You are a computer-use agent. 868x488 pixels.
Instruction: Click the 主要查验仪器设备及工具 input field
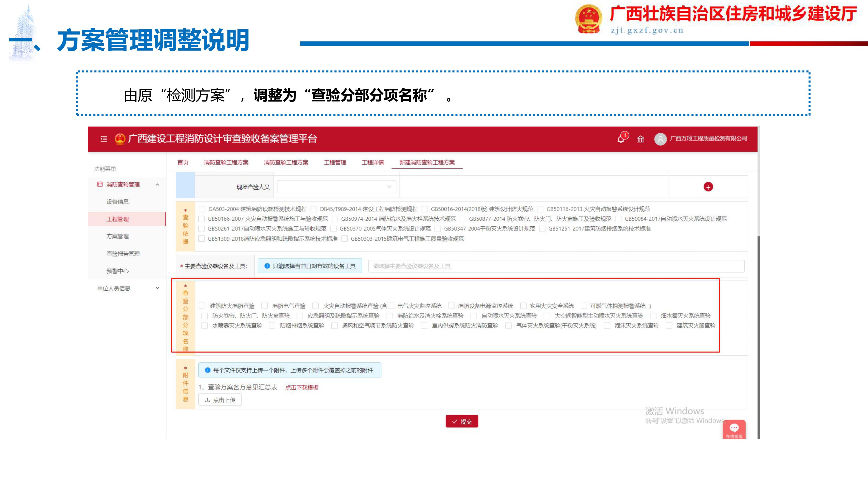pyautogui.click(x=556, y=266)
